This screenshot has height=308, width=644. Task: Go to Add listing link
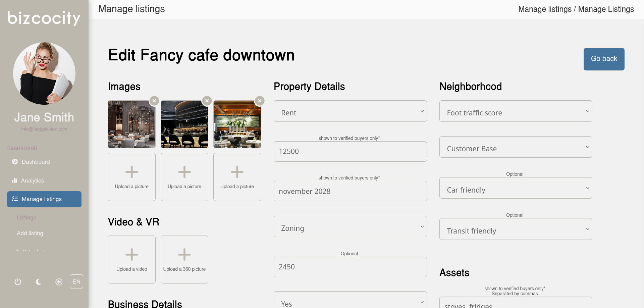[30, 233]
